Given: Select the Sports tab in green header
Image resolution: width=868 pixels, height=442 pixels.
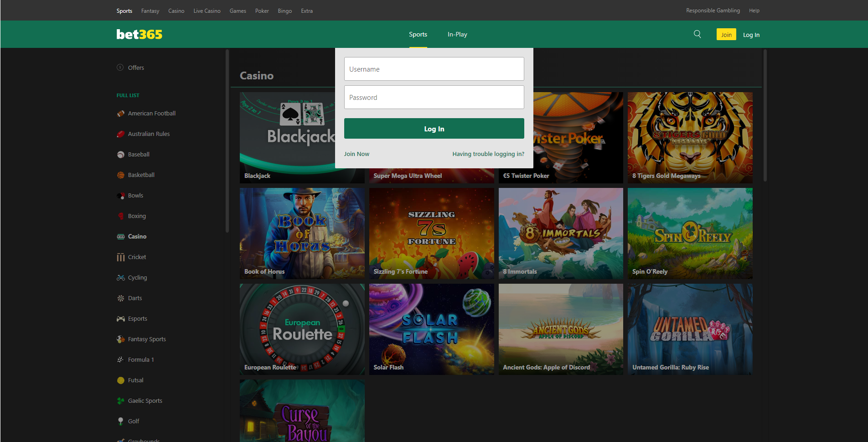Looking at the screenshot, I should [x=418, y=34].
